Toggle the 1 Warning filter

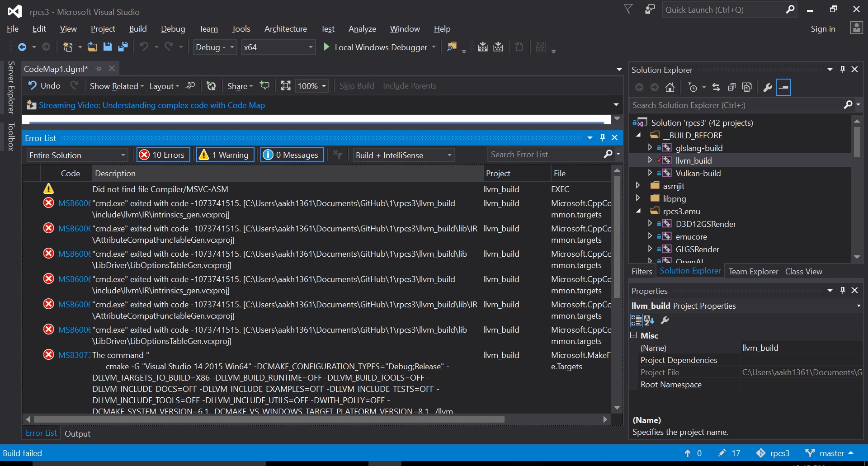pos(225,155)
